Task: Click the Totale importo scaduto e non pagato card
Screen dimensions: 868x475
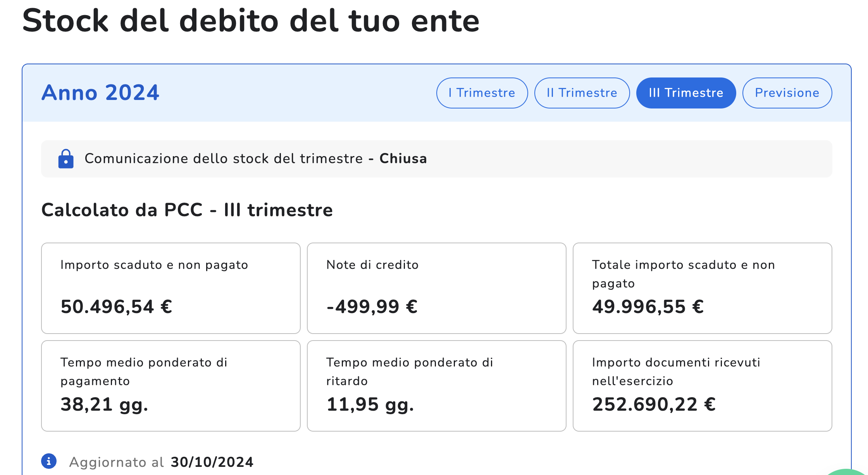Action: tap(702, 288)
